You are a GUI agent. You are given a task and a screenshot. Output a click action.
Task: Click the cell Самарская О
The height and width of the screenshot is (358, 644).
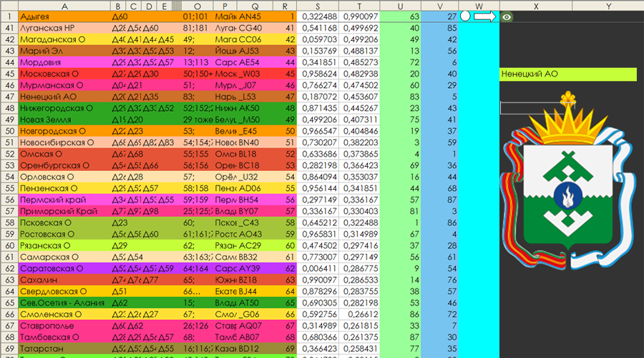pos(64,257)
